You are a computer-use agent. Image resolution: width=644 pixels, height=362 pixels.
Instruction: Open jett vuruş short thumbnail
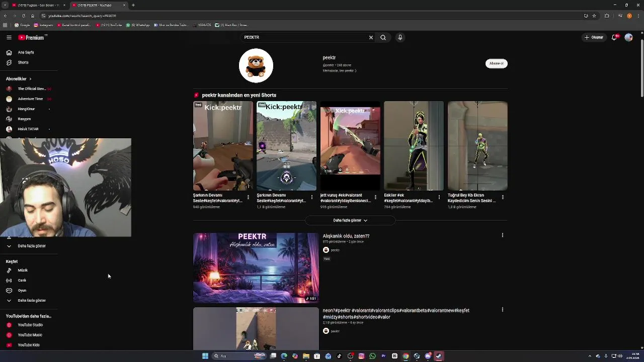pos(350,146)
